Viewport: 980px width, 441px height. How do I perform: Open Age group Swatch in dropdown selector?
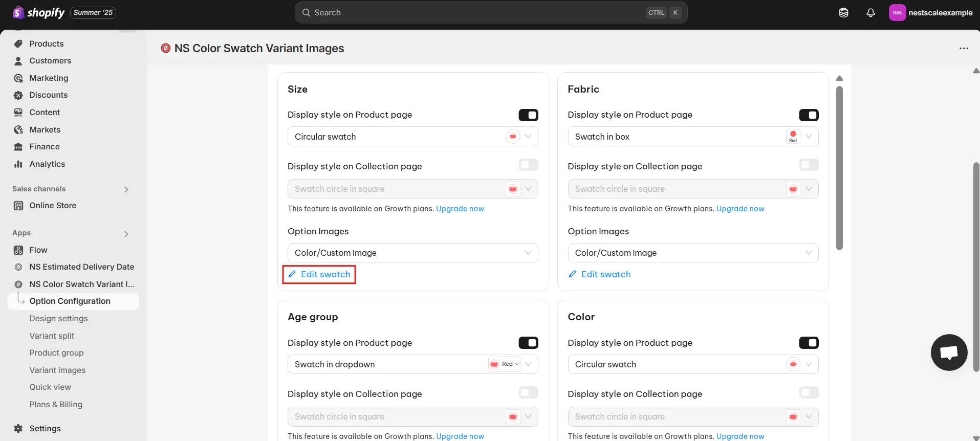coord(412,364)
